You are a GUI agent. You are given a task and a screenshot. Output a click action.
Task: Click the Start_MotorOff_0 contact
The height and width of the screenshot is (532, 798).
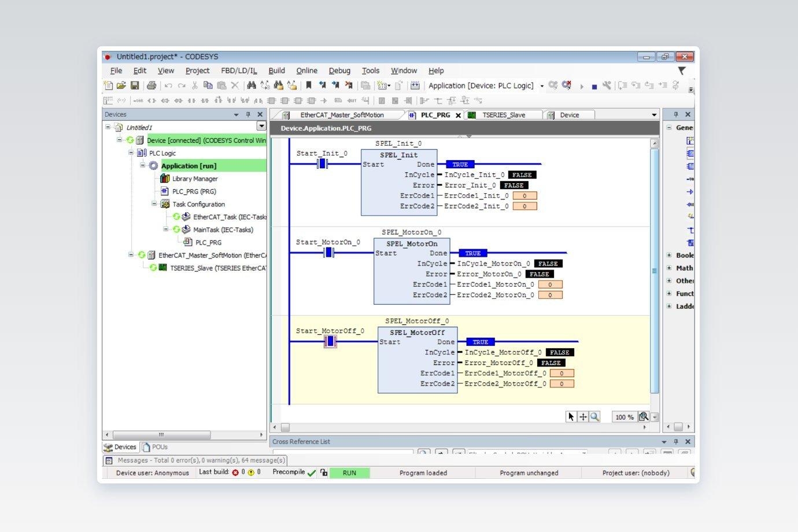pyautogui.click(x=330, y=342)
